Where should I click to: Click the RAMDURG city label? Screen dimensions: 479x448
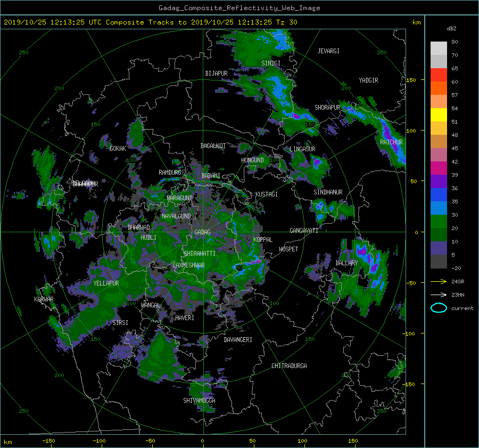[170, 173]
